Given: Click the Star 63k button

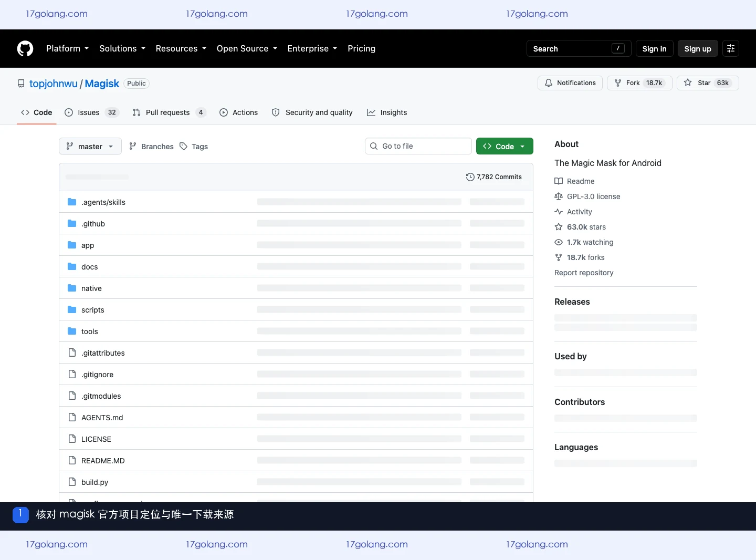Looking at the screenshot, I should (x=708, y=83).
